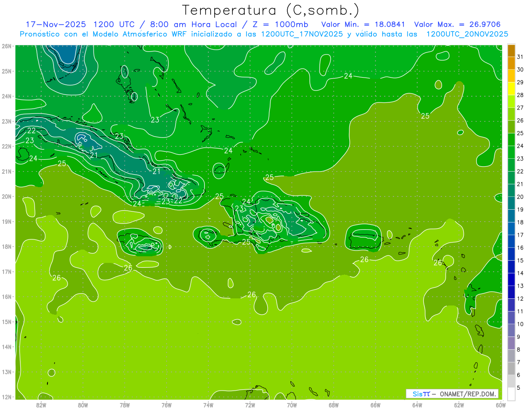Click the '25N' latitude axis label

coord(7,71)
